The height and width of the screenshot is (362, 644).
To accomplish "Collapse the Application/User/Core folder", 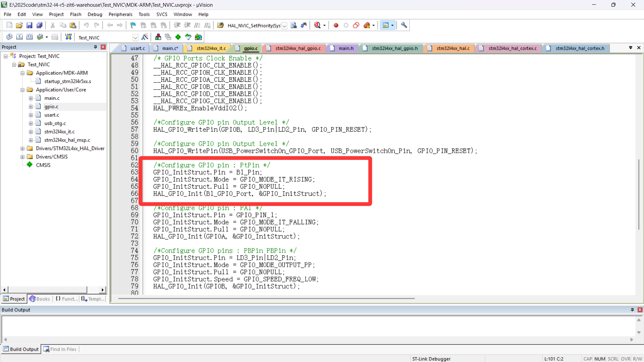I will coord(22,90).
